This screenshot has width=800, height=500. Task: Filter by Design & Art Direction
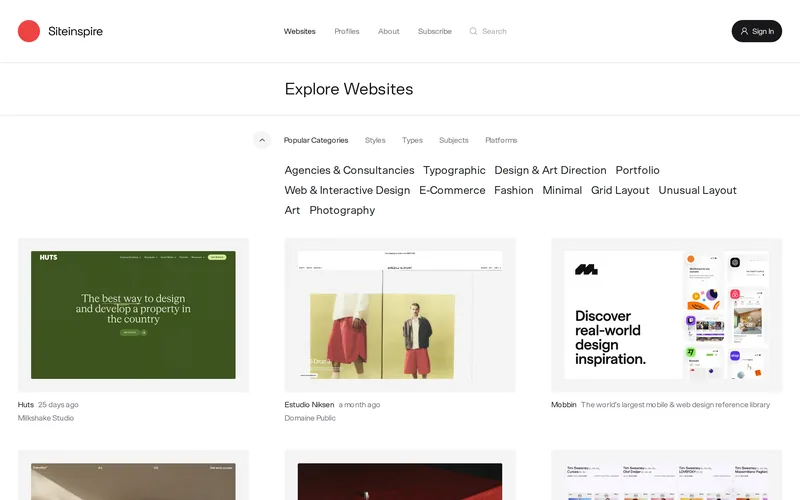coord(551,170)
